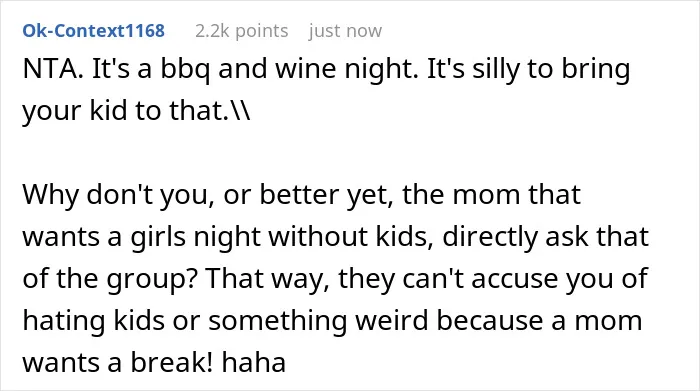Screen dimensions: 700x391
Task: Click the phrase 'It's silly to bring'
Action: pyautogui.click(x=529, y=71)
